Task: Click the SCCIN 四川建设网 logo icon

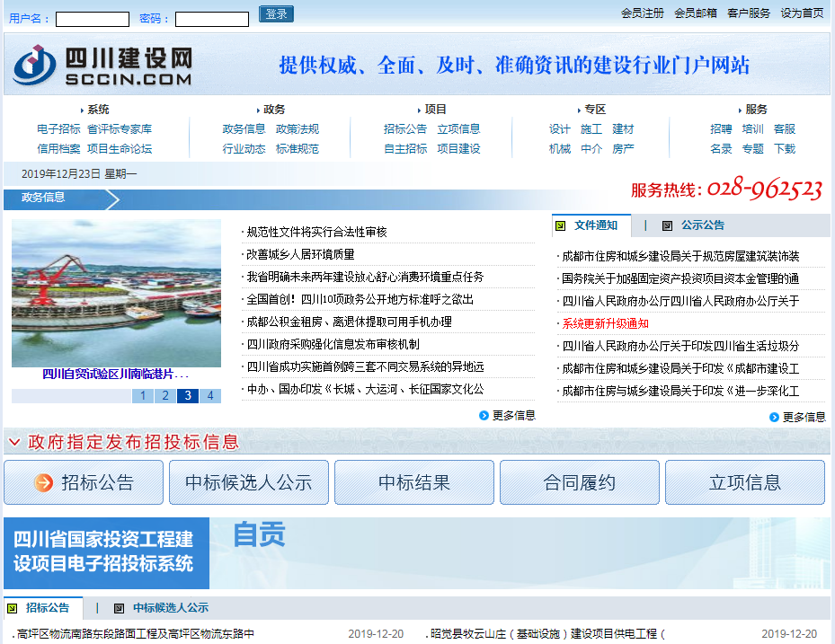Action: tap(34, 63)
